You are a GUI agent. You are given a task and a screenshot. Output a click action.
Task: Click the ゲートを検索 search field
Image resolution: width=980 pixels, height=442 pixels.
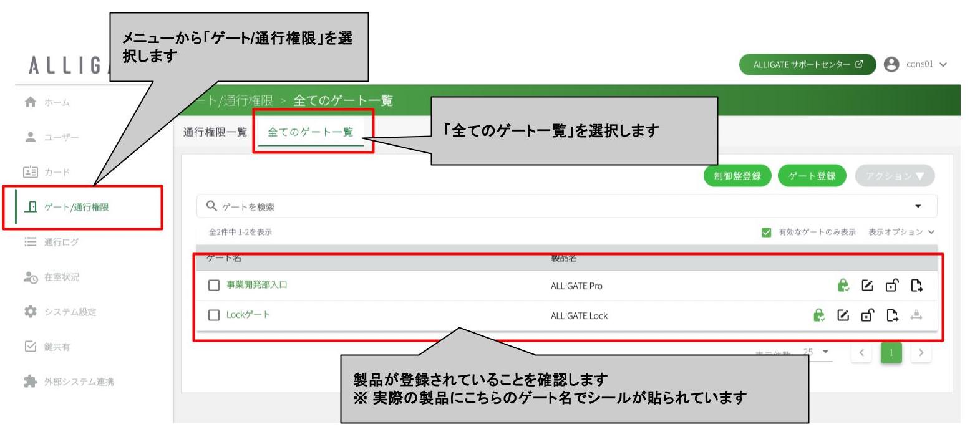[x=566, y=206]
